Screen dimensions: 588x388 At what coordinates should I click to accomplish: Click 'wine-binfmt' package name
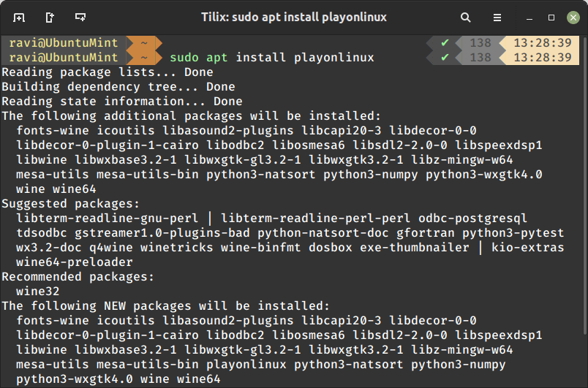click(260, 247)
